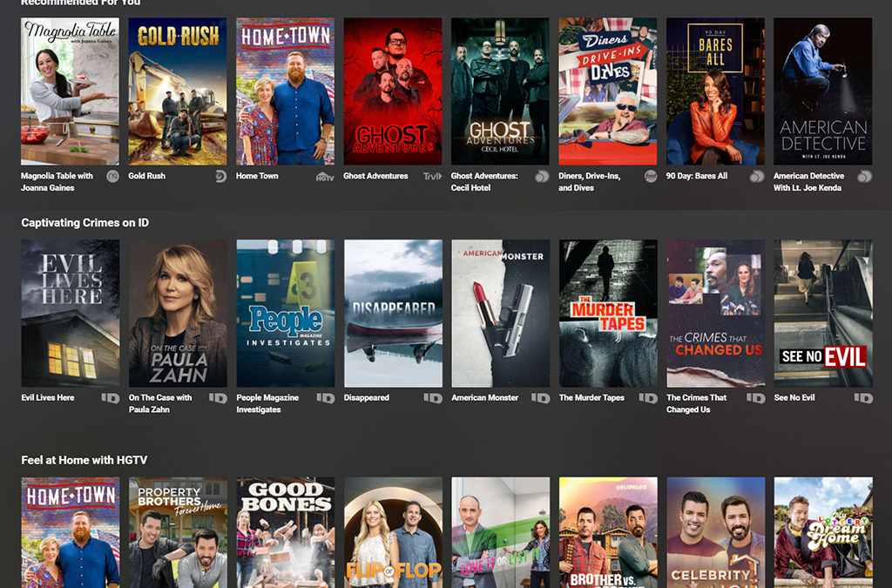Click "See No Evil" title text

(794, 397)
